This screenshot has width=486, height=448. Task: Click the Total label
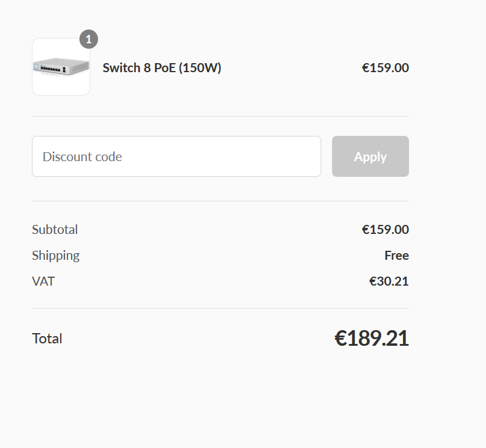(47, 339)
